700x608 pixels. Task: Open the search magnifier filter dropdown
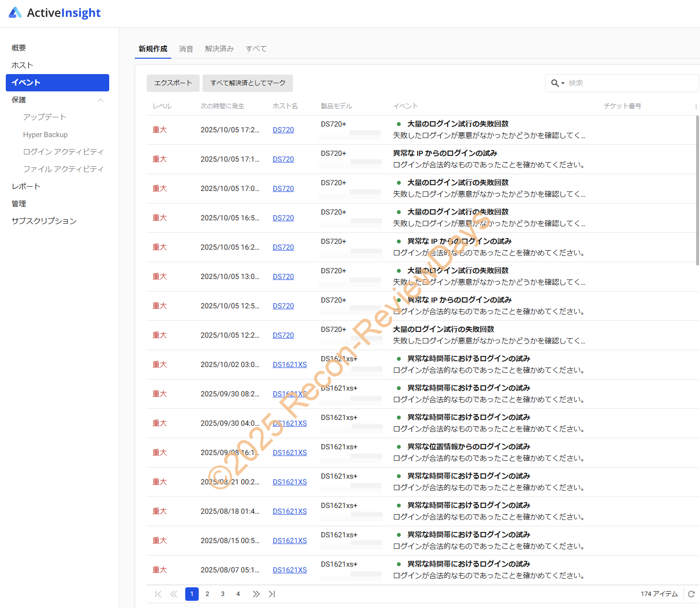click(557, 83)
